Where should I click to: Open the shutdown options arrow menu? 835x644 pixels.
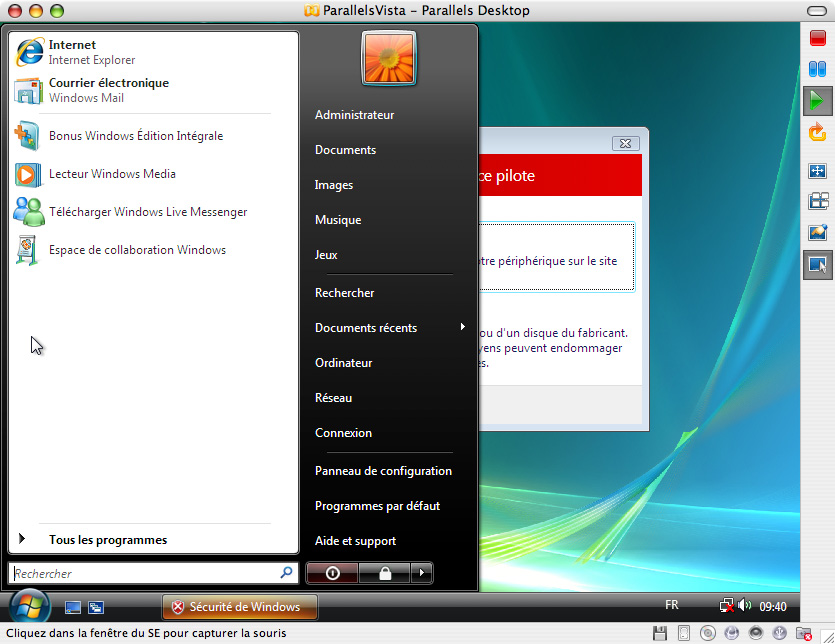(x=422, y=573)
